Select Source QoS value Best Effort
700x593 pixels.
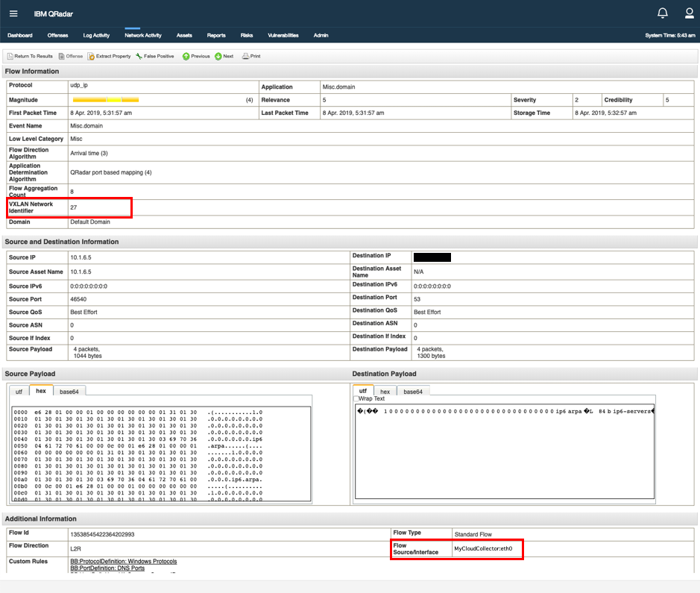coord(84,312)
